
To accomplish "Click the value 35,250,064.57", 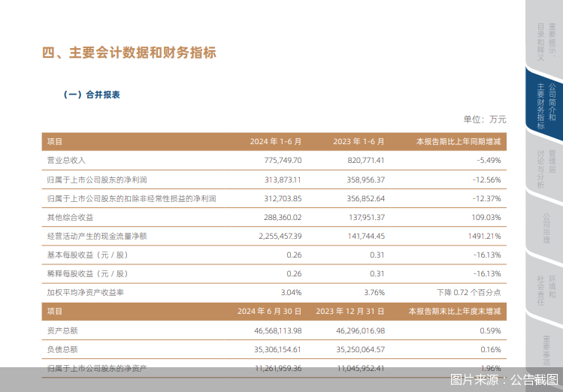I will 361,349.
